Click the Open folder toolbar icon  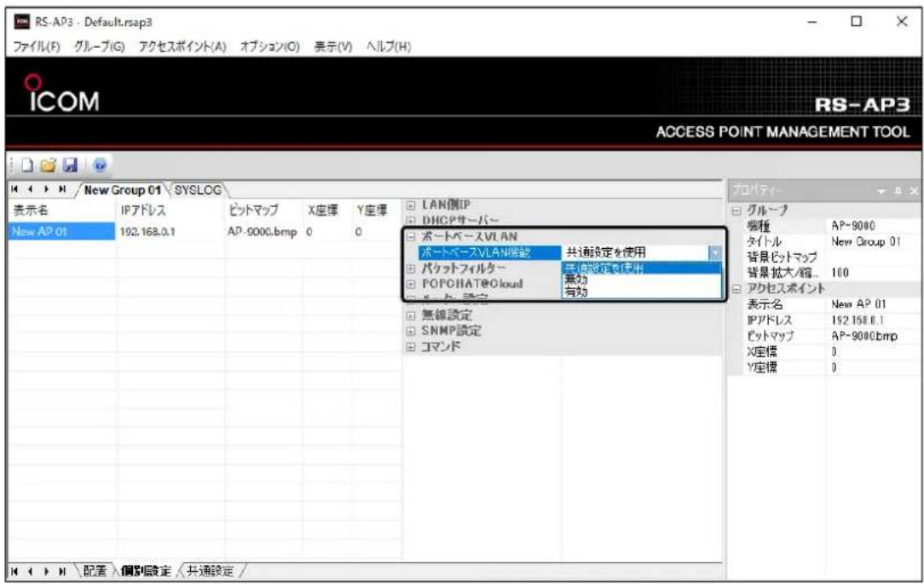(49, 165)
